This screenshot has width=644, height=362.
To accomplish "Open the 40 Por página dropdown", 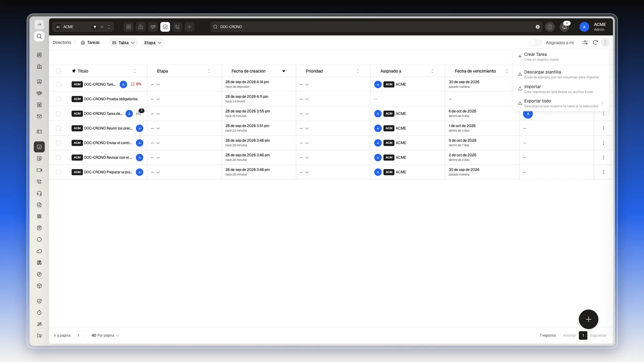I will [105, 336].
